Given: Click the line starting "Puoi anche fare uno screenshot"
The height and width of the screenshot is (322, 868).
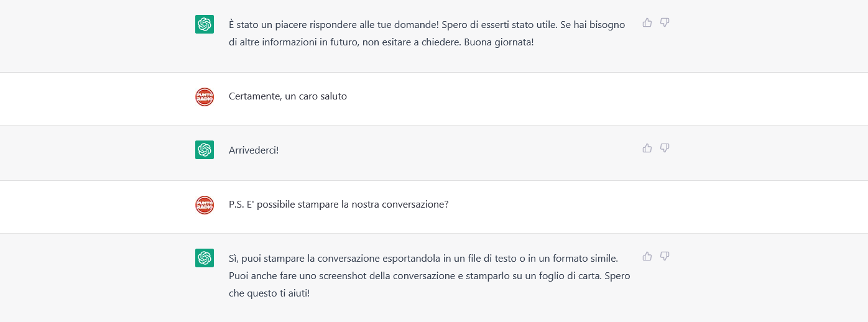Looking at the screenshot, I should pos(430,275).
